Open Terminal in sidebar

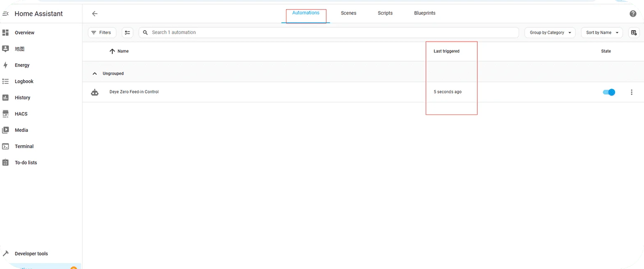24,146
